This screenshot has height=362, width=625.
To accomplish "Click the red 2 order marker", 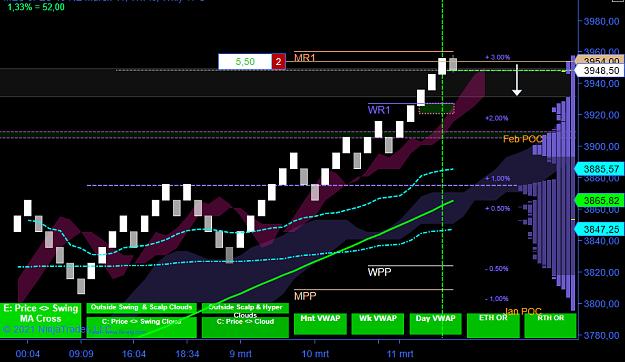I will point(279,62).
